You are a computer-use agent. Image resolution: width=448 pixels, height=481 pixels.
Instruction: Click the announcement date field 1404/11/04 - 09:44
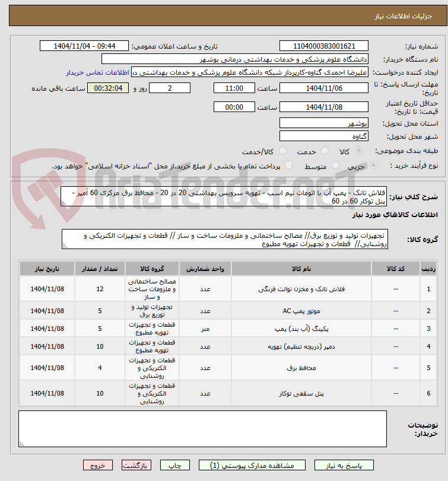tap(84, 46)
